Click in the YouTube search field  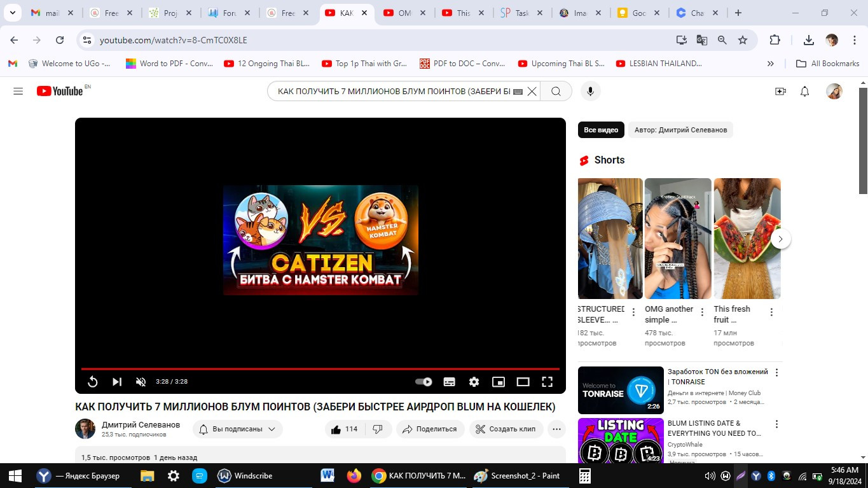394,92
